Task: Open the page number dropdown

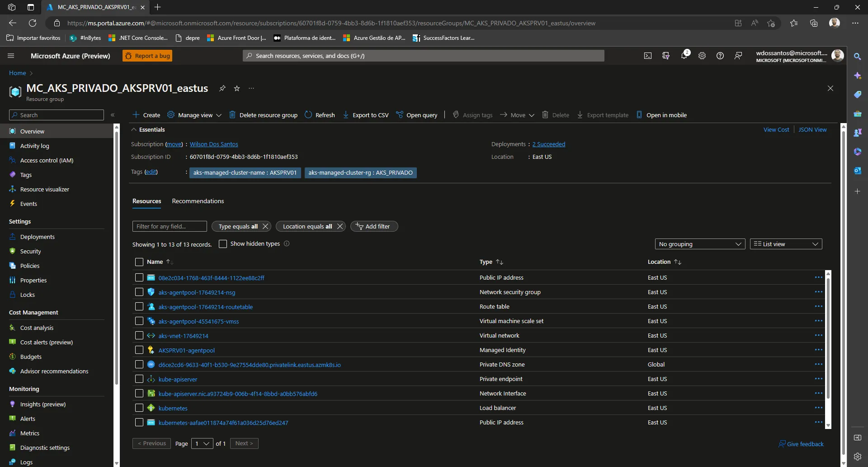Action: pyautogui.click(x=202, y=443)
